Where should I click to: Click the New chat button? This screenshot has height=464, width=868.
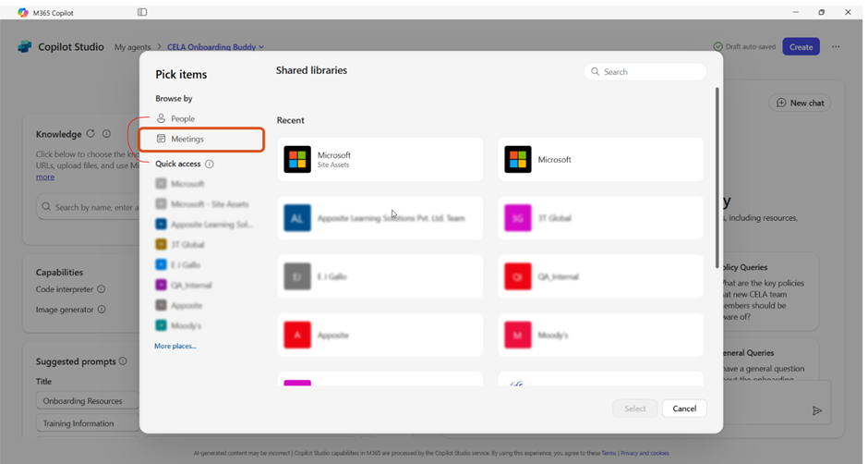(800, 104)
